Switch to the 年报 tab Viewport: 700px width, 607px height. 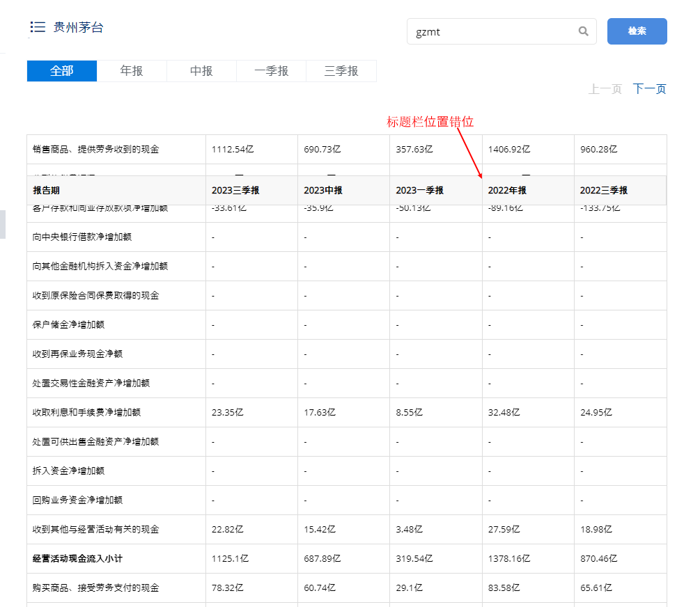pos(132,71)
